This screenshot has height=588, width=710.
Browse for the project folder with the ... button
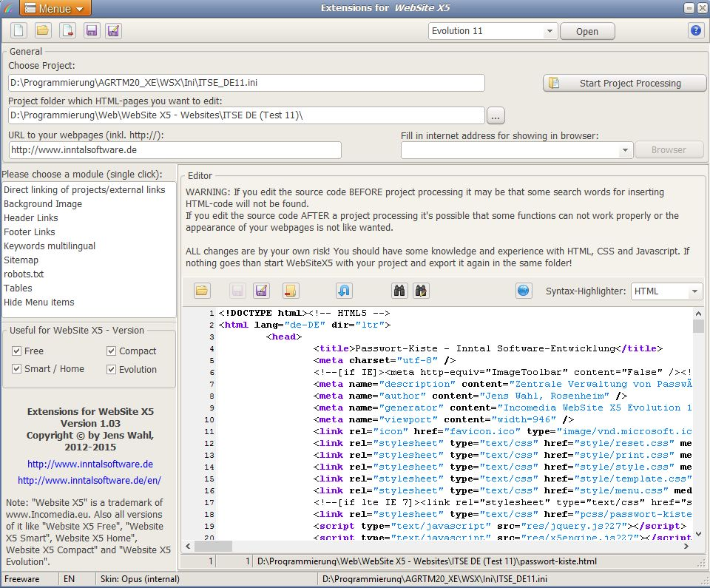(496, 116)
